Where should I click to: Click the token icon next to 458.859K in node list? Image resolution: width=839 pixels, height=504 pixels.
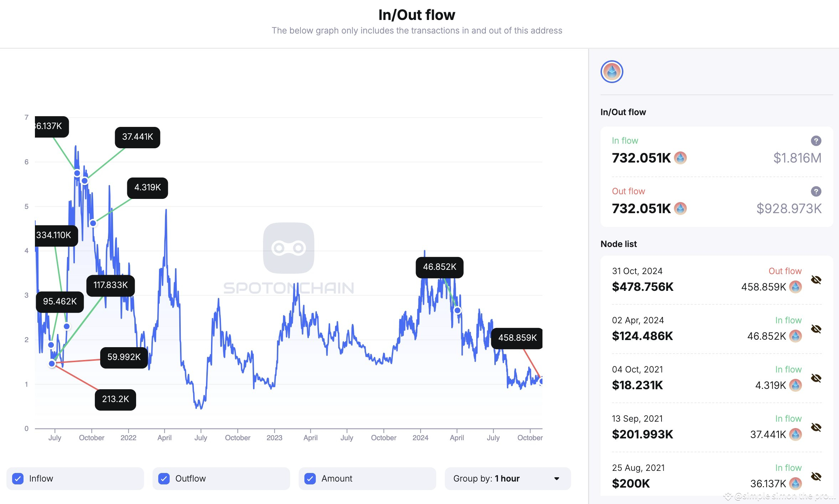[x=796, y=287]
